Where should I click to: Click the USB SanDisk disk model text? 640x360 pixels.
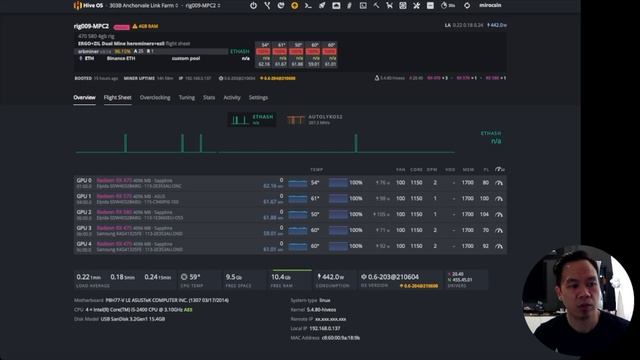tap(133, 319)
